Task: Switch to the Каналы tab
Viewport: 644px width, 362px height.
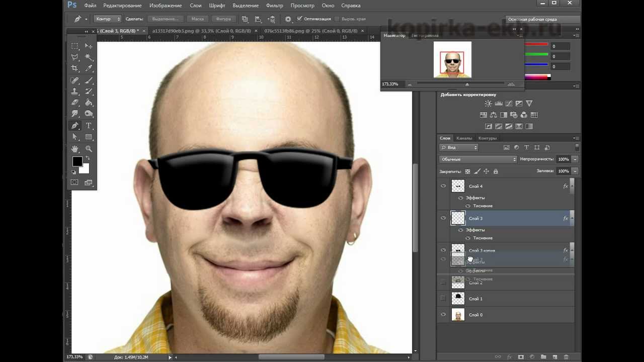Action: pos(464,138)
